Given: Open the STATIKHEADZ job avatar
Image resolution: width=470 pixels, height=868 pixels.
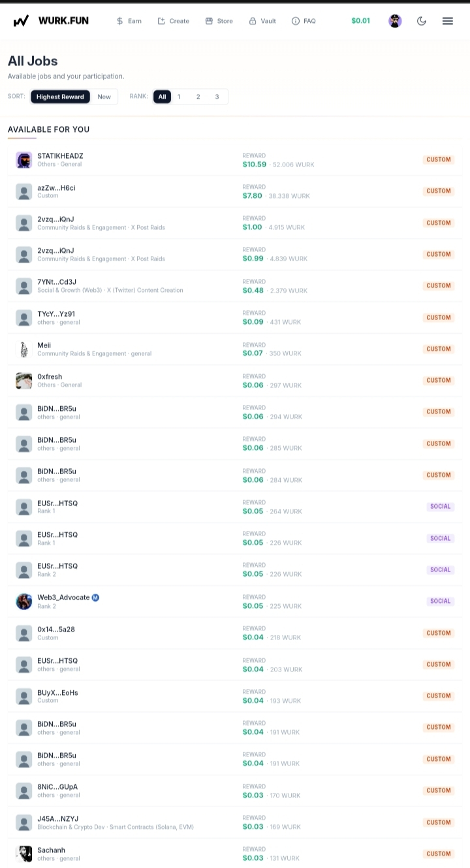Looking at the screenshot, I should tap(24, 160).
